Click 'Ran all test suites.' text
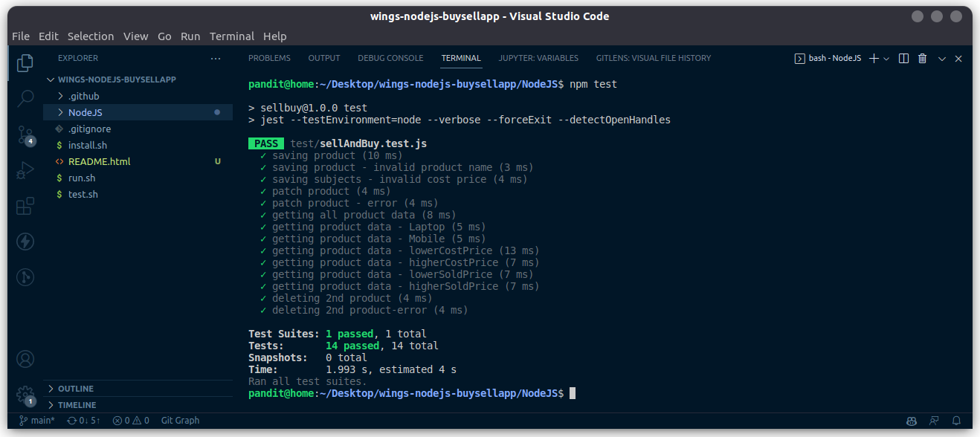This screenshot has width=980, height=437. tap(308, 381)
